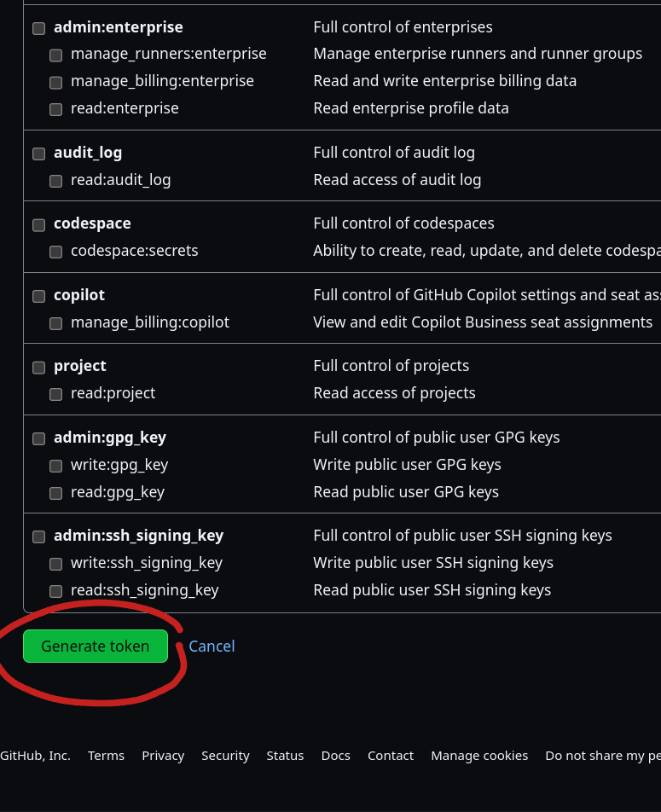The width and height of the screenshot is (661, 812).
Task: Check the read:project scope
Action: pos(55,395)
